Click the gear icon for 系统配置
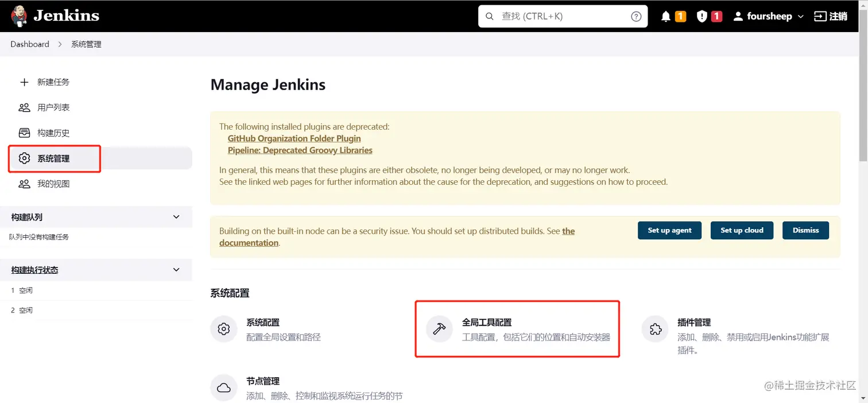The height and width of the screenshot is (403, 868). point(224,329)
